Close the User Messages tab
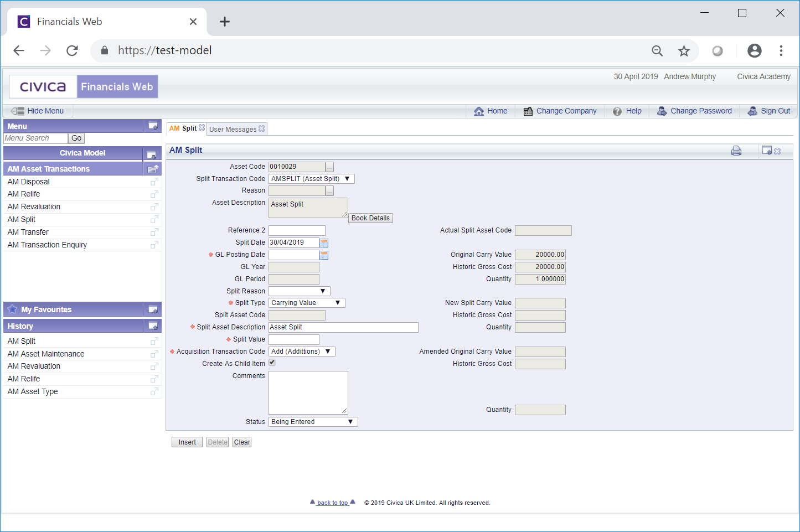Viewport: 800px width, 532px height. 262,128
